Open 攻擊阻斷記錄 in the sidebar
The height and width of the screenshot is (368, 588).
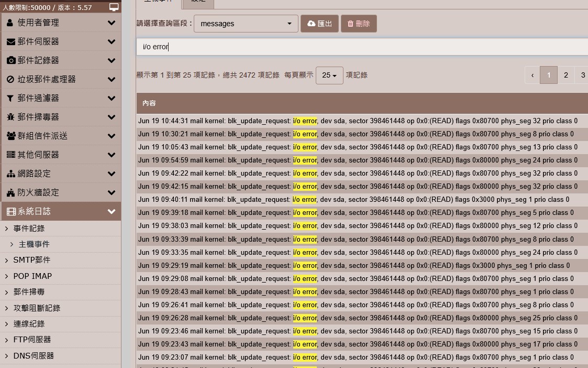[37, 308]
